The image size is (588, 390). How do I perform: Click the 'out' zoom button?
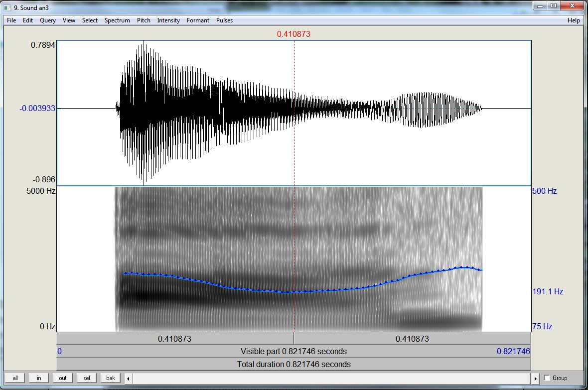(63, 378)
